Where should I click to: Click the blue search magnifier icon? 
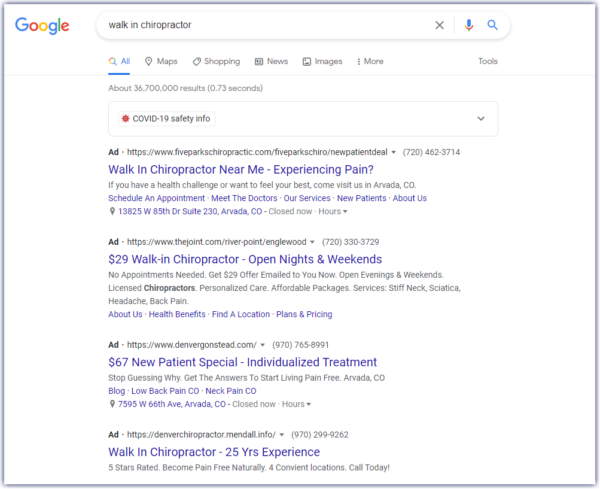[x=493, y=26]
